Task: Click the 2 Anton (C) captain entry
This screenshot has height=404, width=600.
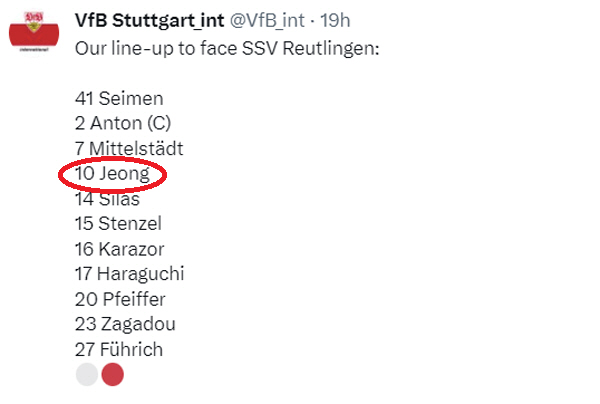Action: coord(123,123)
